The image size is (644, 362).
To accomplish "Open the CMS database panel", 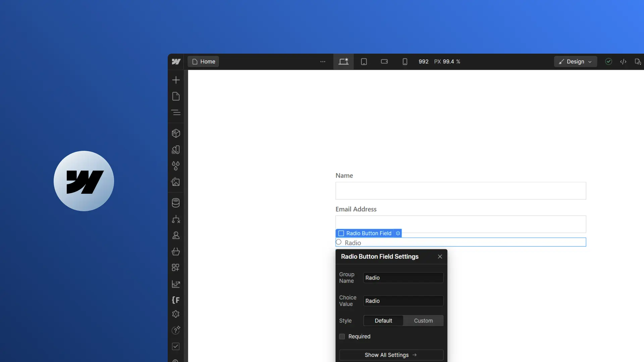I will pos(176,203).
